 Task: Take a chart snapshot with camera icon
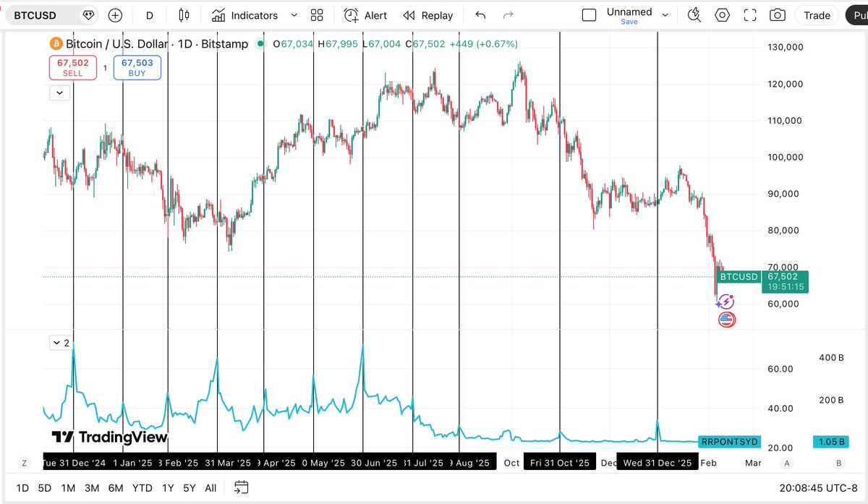pyautogui.click(x=778, y=15)
